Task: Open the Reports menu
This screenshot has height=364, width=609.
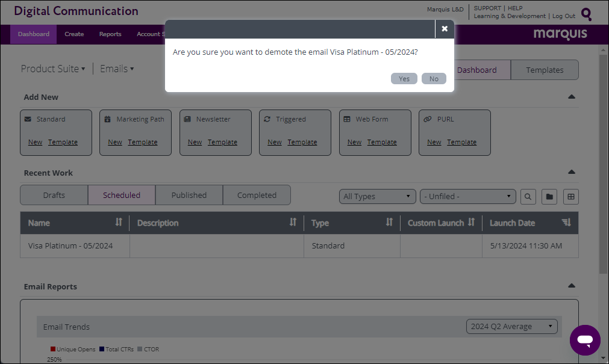Action: pyautogui.click(x=110, y=34)
